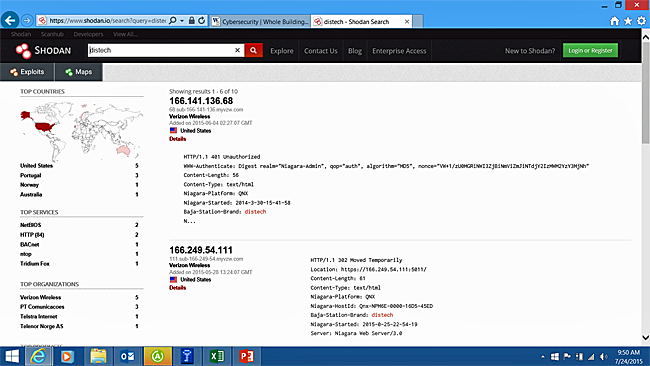Click Developers link in top nav bar
This screenshot has height=366, width=650.
88,34
